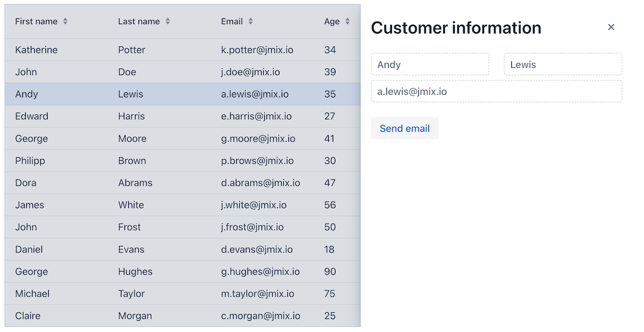Select the Daniel Evans row
644x332 pixels.
pyautogui.click(x=168, y=250)
